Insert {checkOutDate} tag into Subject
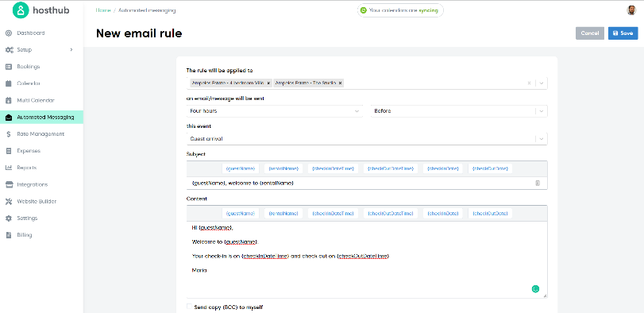This screenshot has width=644, height=313. (x=490, y=168)
